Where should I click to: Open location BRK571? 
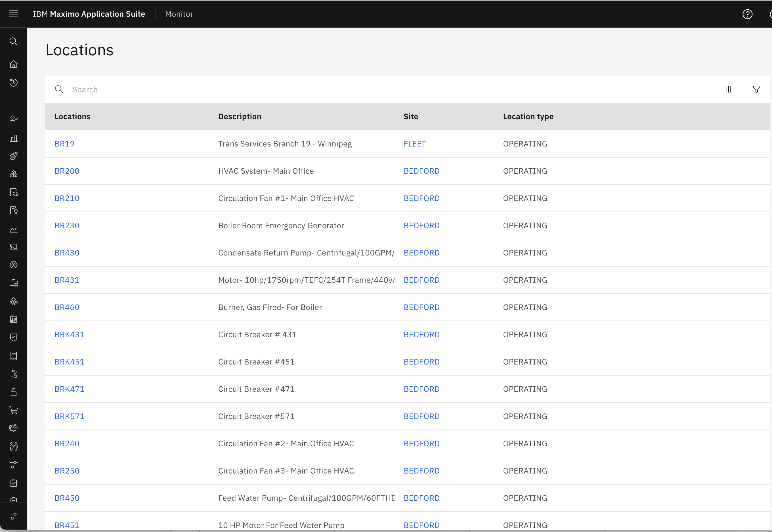(x=69, y=416)
